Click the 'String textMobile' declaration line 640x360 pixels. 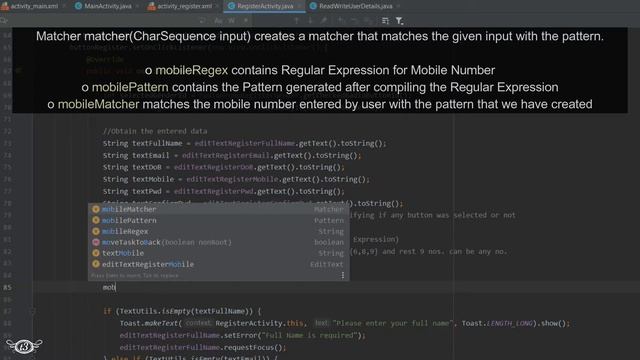pos(236,179)
